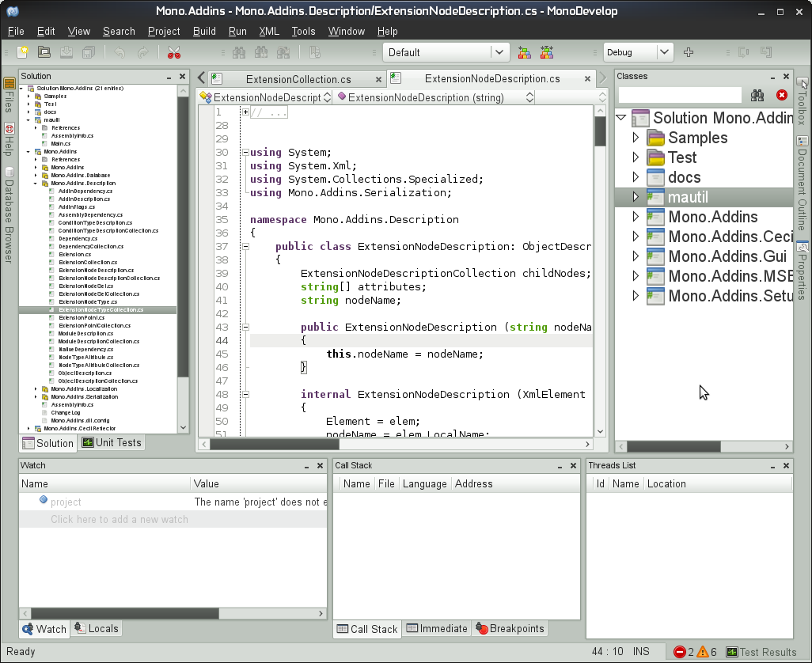Switch to the Breakpoints tab
812x663 pixels.
coord(510,628)
